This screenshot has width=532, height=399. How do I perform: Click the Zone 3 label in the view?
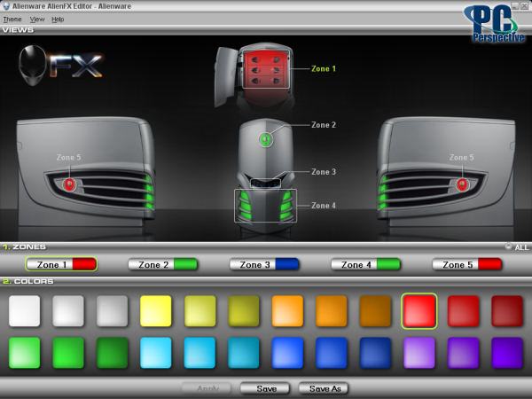click(x=324, y=172)
